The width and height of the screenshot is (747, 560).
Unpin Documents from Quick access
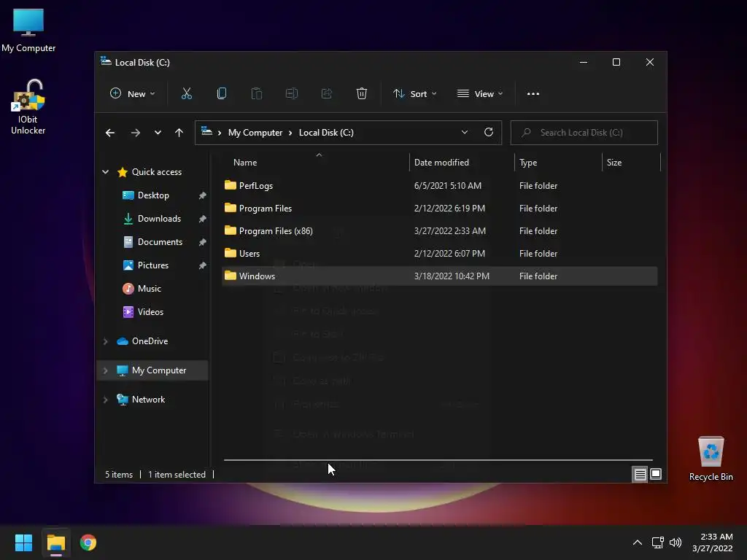[203, 242]
